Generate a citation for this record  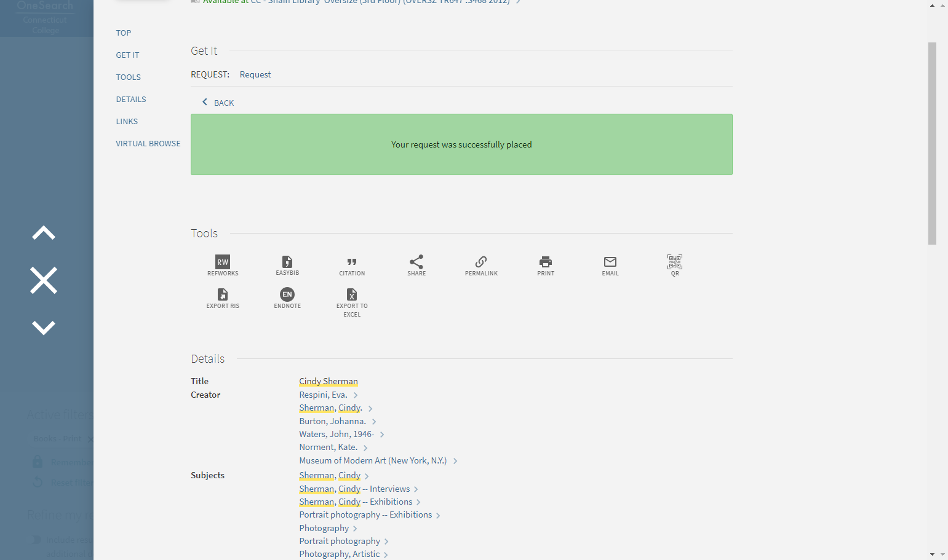[x=352, y=266]
